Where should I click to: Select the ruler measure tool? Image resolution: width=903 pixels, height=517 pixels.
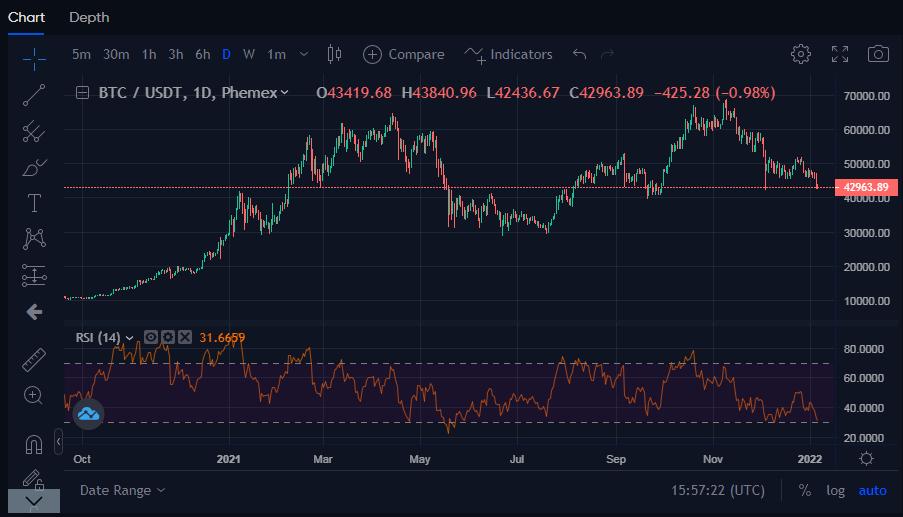34,359
